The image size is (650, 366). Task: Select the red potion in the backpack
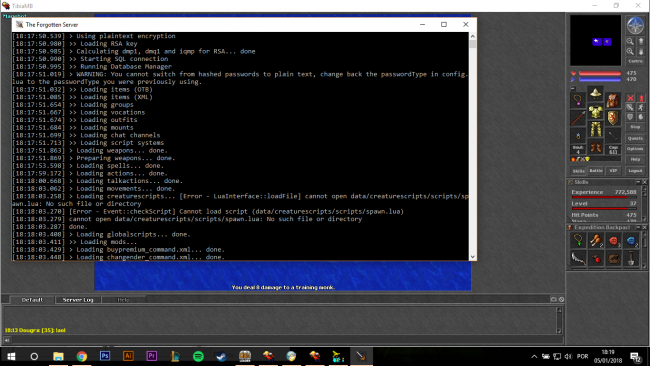[x=596, y=258]
